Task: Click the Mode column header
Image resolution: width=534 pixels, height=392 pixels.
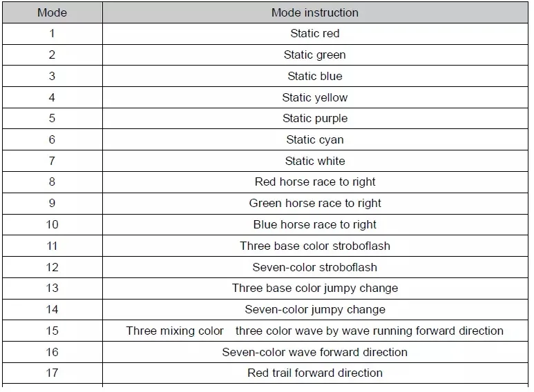Action: click(x=52, y=12)
